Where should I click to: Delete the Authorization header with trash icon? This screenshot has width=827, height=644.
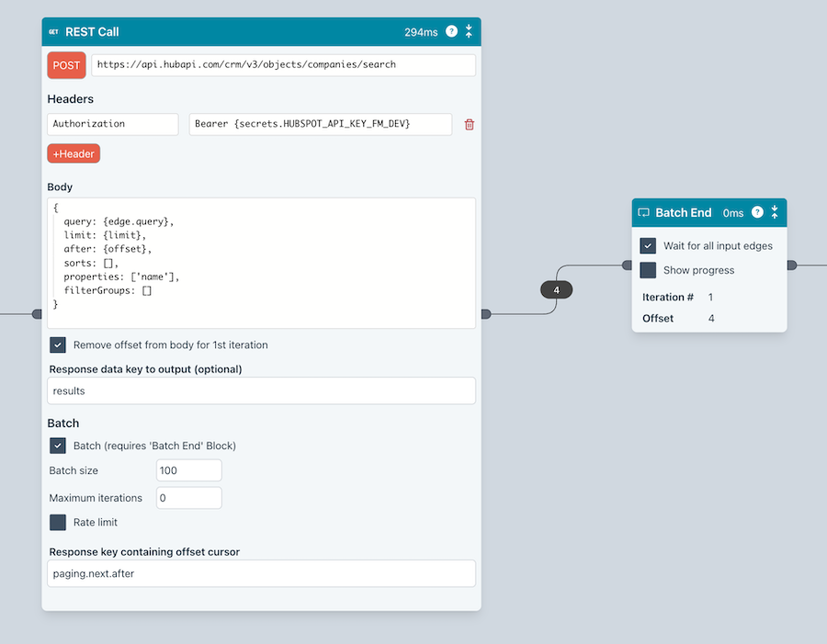pos(470,124)
